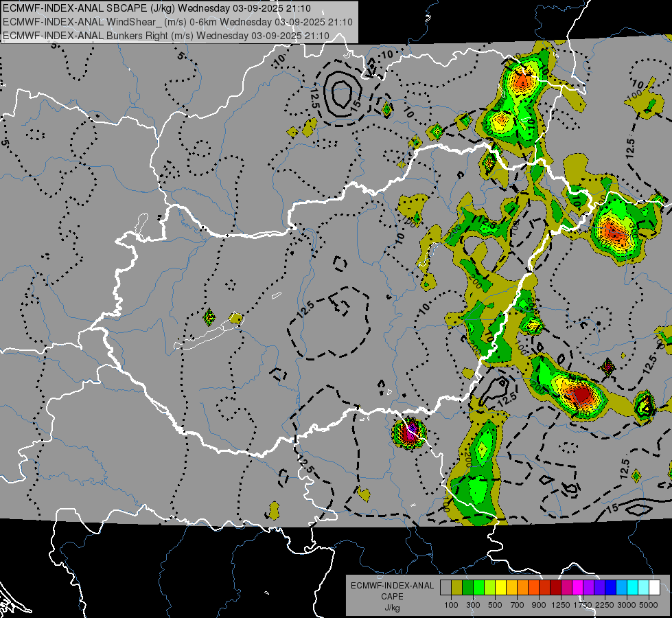The image size is (672, 618).
Task: Pick the olive swatch in the CAPE legend
Action: click(456, 587)
